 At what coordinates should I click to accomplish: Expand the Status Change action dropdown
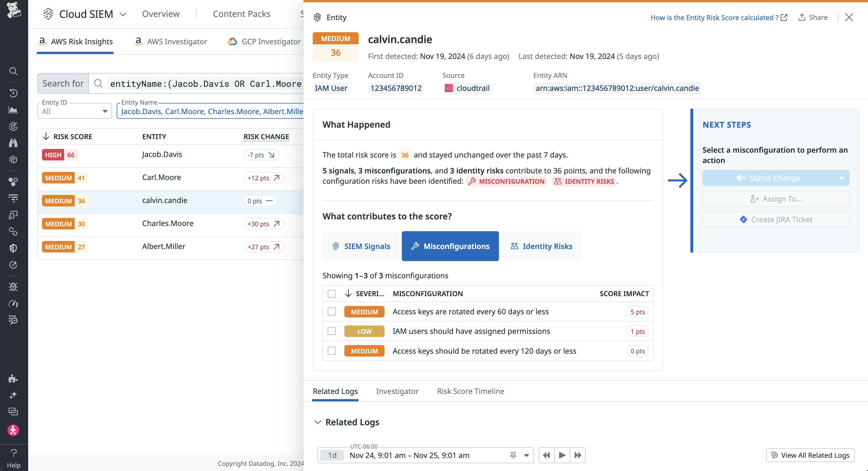841,178
